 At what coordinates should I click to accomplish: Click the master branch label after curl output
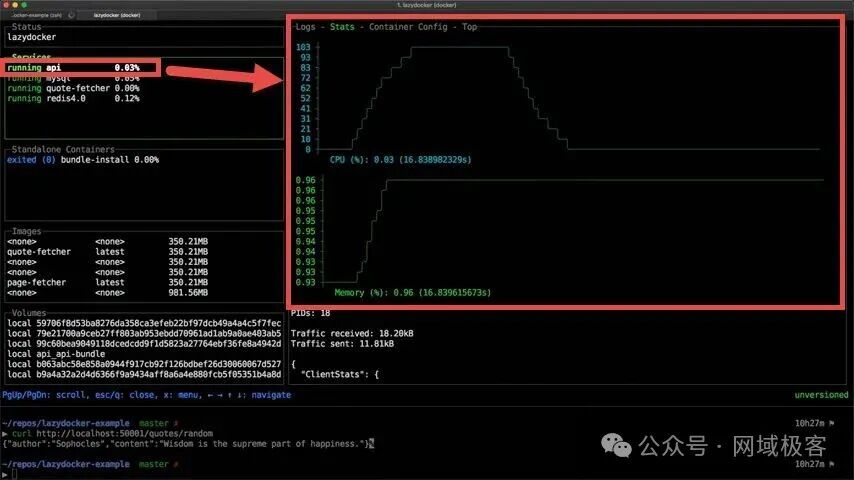coord(153,464)
